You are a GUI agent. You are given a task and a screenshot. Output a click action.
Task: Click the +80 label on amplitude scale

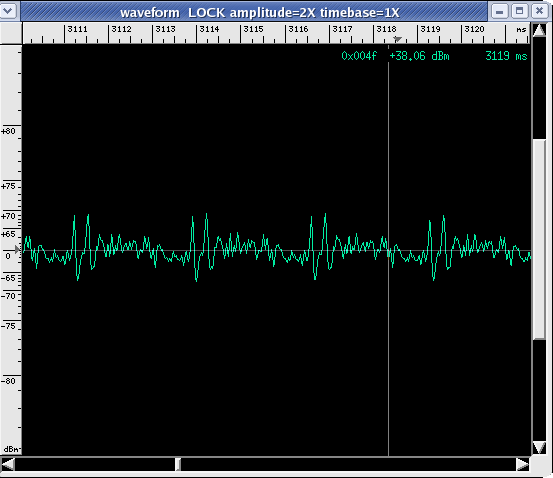tap(8, 131)
